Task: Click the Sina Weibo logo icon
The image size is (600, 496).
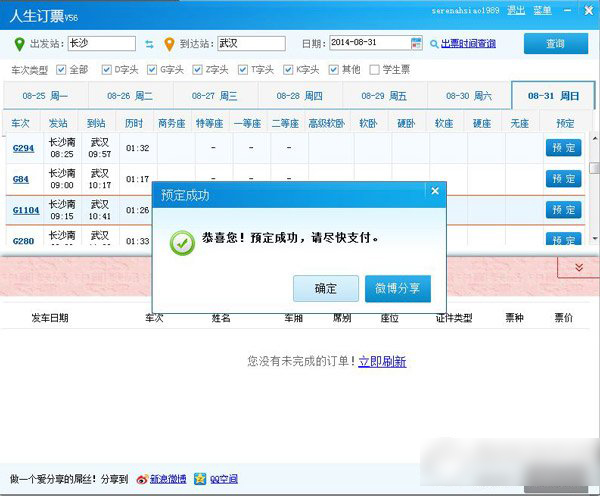Action: [142, 479]
